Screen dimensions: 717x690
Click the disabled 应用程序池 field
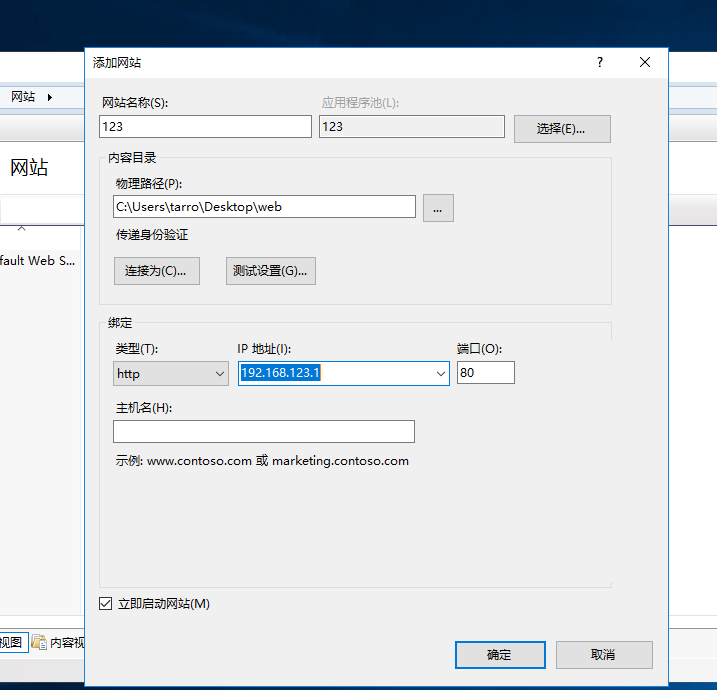click(412, 126)
